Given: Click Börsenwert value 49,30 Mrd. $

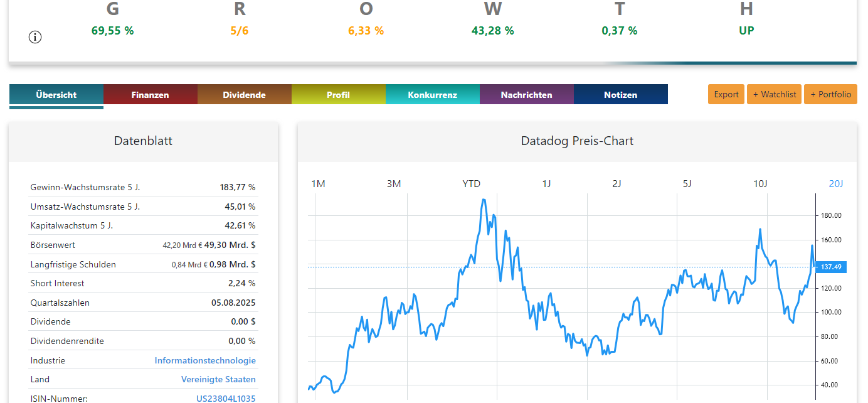Looking at the screenshot, I should (x=230, y=245).
